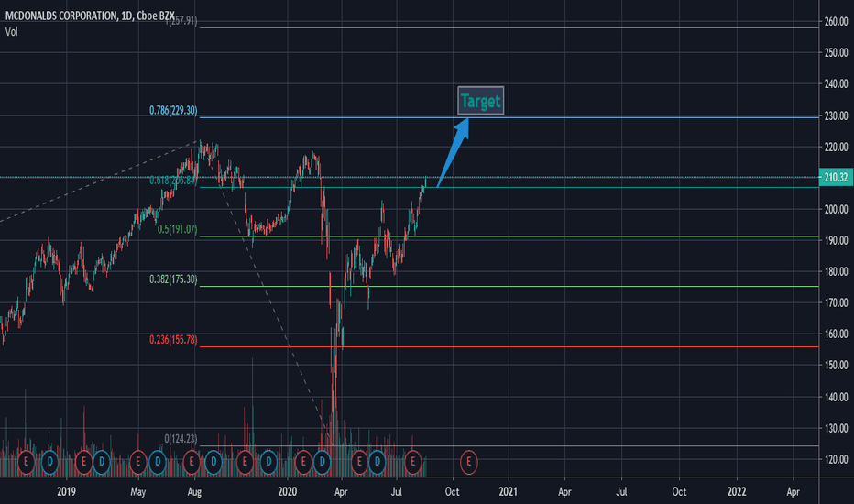Image resolution: width=854 pixels, height=504 pixels.
Task: Click the 230.00 price axis label
Action: (836, 115)
